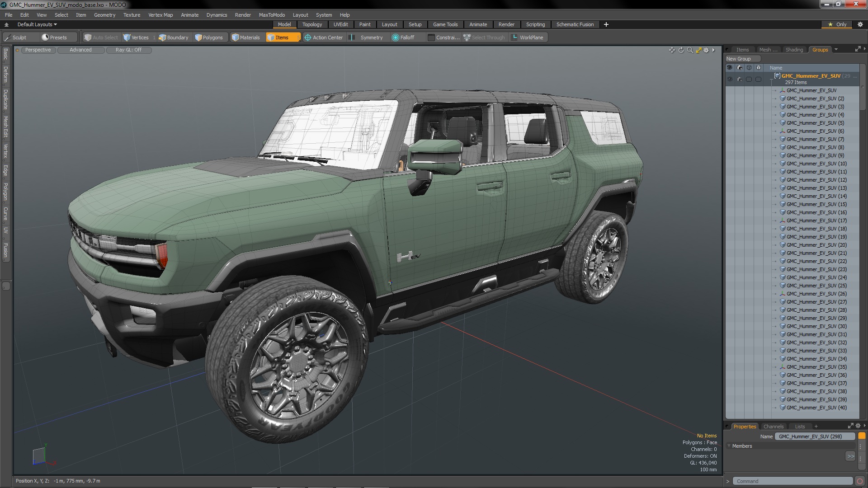
Task: Open the Action Center tool
Action: pyautogui.click(x=324, y=38)
